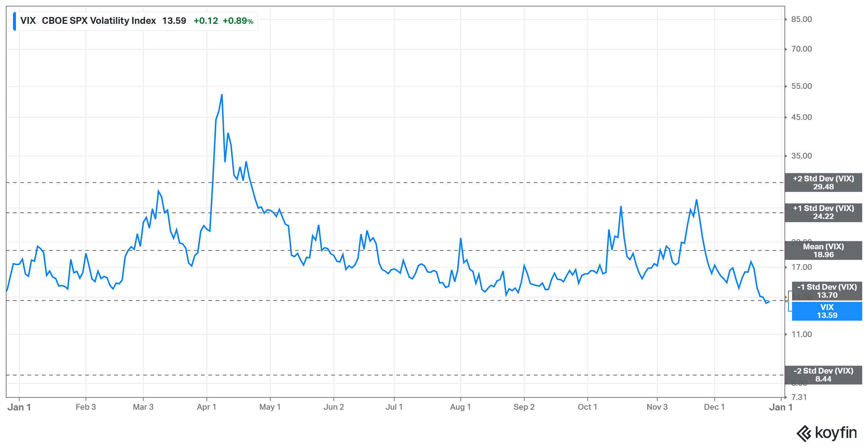Select the Mean (VIX) 18.96 label

[x=823, y=251]
